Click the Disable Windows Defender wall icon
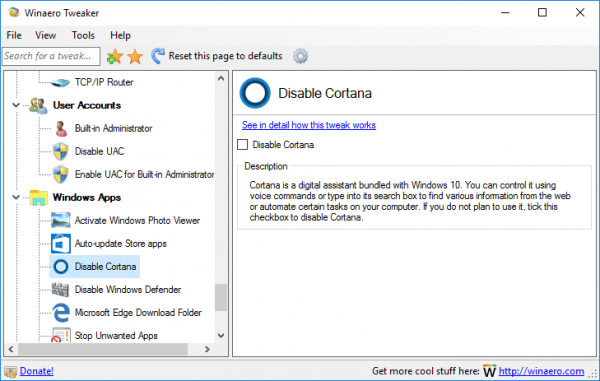The image size is (600, 381). 60,290
